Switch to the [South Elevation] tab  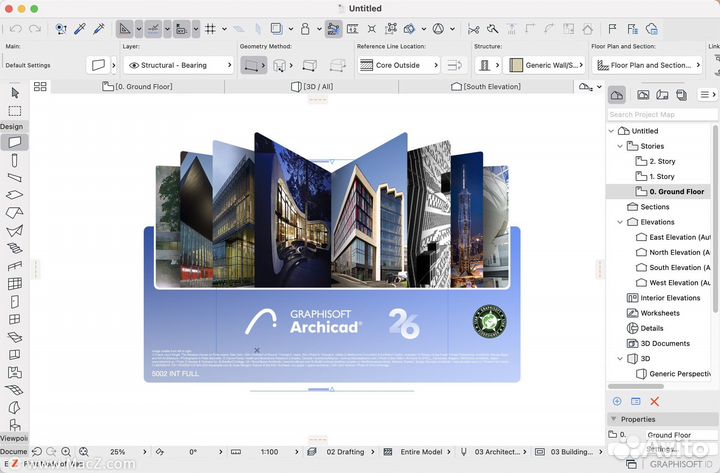click(x=486, y=86)
